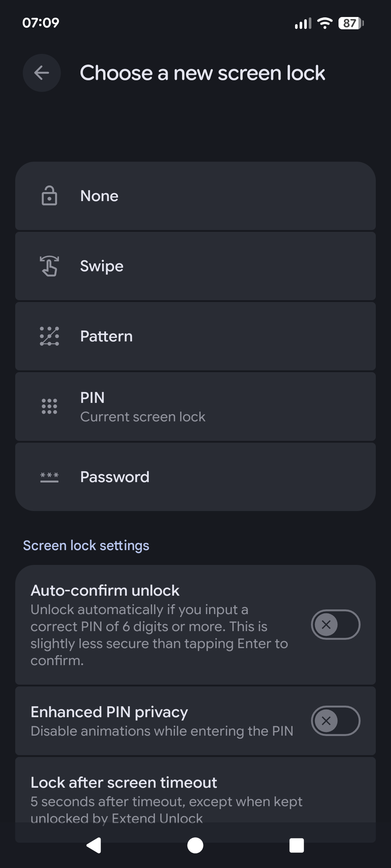The width and height of the screenshot is (391, 868).
Task: Select PIN, the current screen lock
Action: (x=195, y=407)
